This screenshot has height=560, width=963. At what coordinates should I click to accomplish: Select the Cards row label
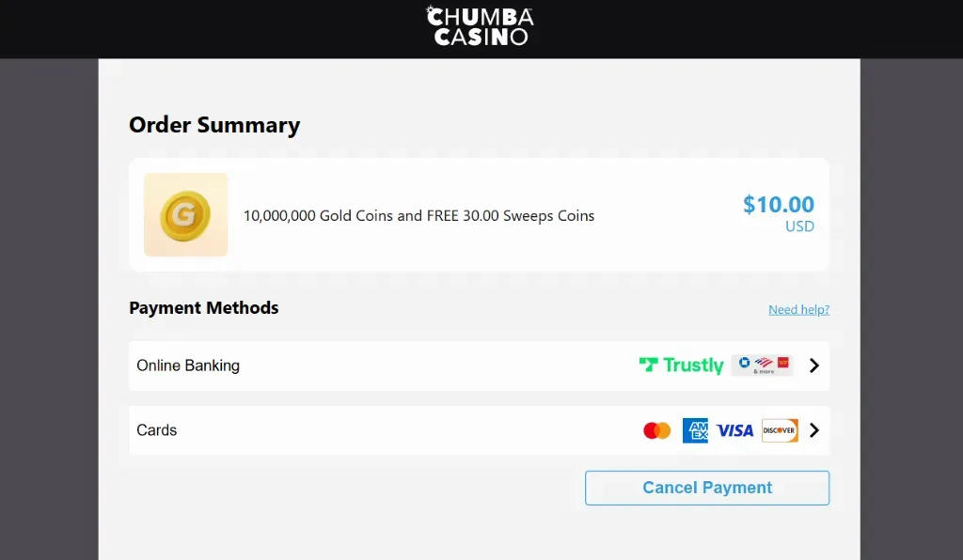click(x=156, y=429)
